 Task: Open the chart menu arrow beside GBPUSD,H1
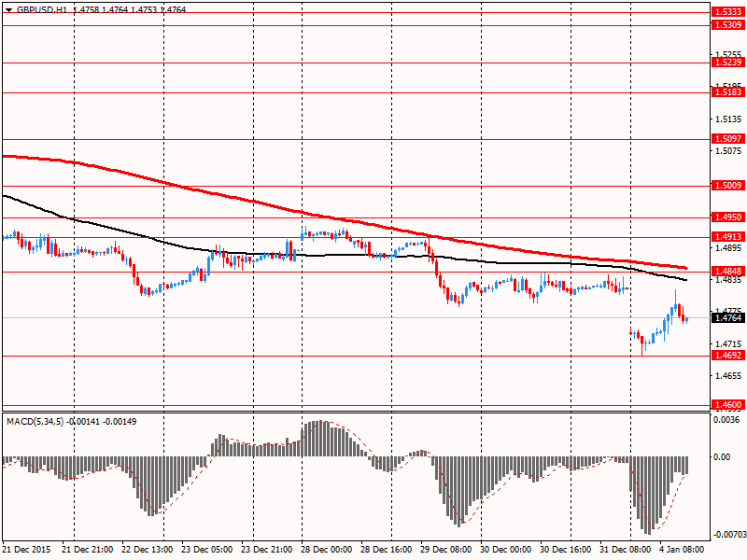[x=8, y=10]
